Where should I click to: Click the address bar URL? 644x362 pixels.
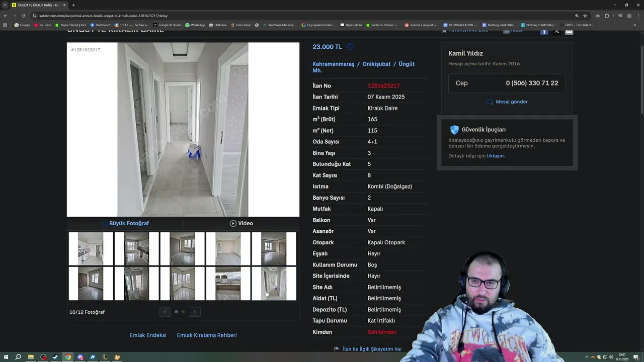pyautogui.click(x=103, y=16)
